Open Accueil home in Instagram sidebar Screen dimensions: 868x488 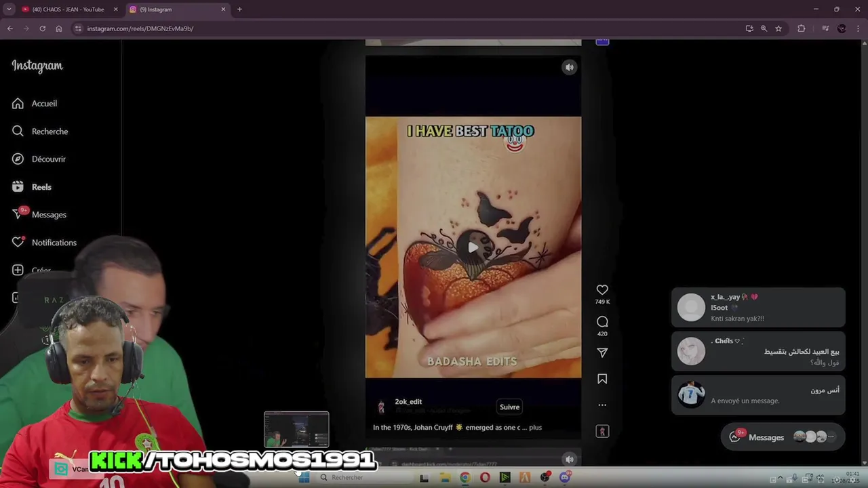click(35, 104)
